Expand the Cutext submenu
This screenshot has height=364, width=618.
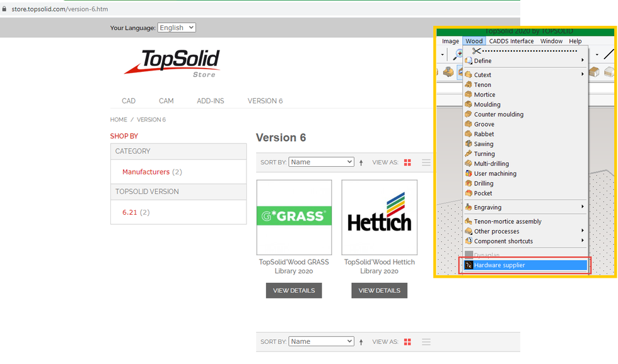(x=525, y=75)
